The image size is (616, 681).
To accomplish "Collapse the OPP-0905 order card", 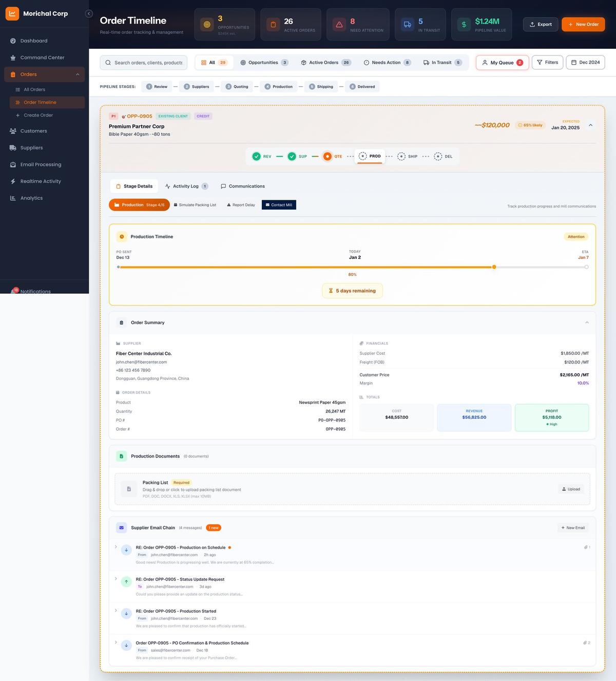I will (590, 125).
